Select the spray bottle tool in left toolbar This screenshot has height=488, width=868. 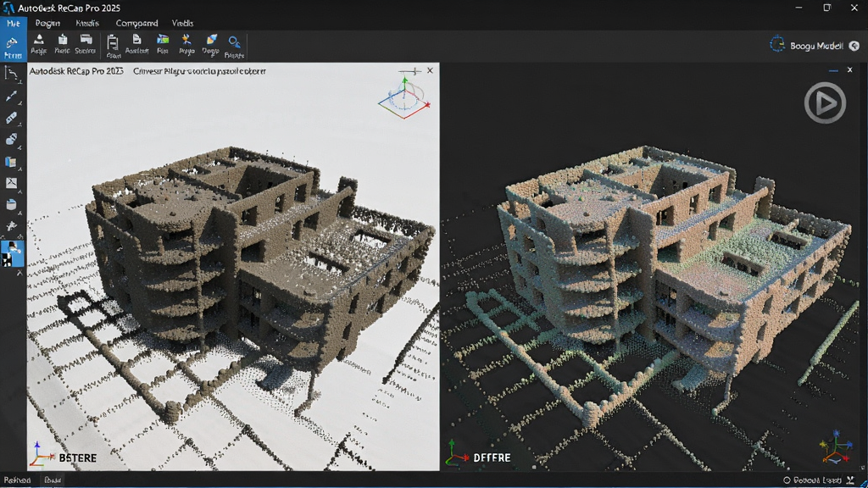(x=11, y=139)
